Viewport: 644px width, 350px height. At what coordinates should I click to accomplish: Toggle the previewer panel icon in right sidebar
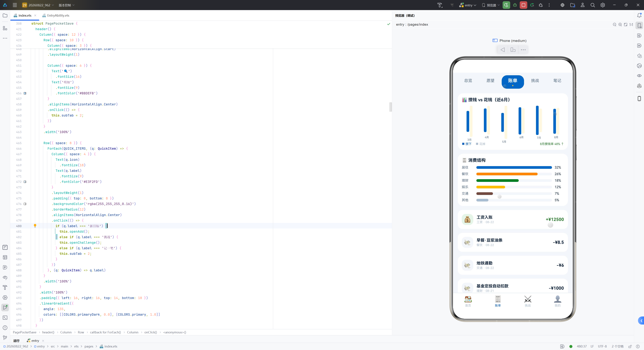[x=639, y=25]
